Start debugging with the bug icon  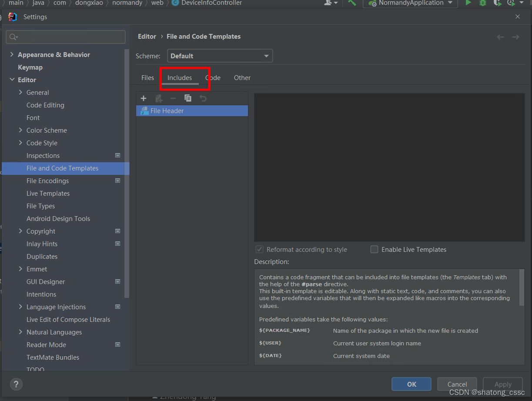click(482, 3)
